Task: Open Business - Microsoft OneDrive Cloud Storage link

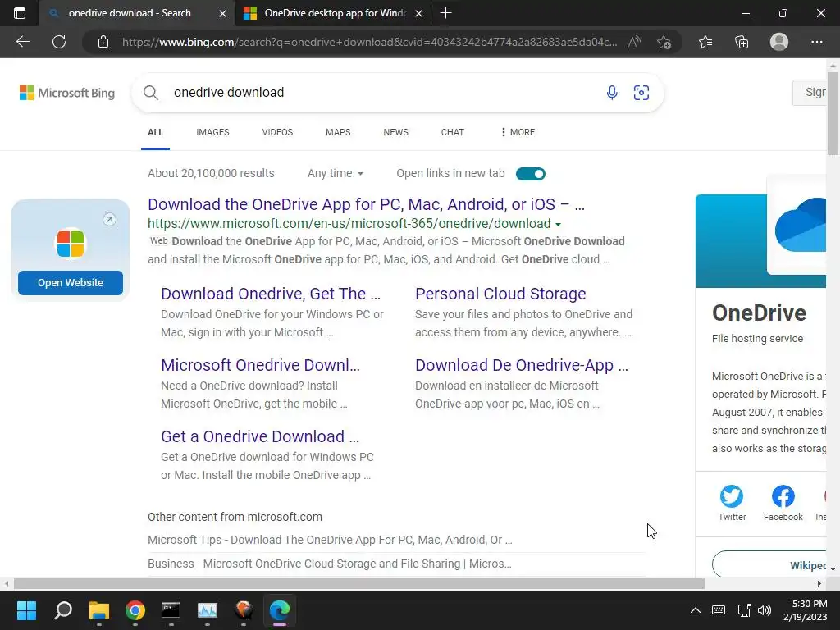Action: [330, 564]
